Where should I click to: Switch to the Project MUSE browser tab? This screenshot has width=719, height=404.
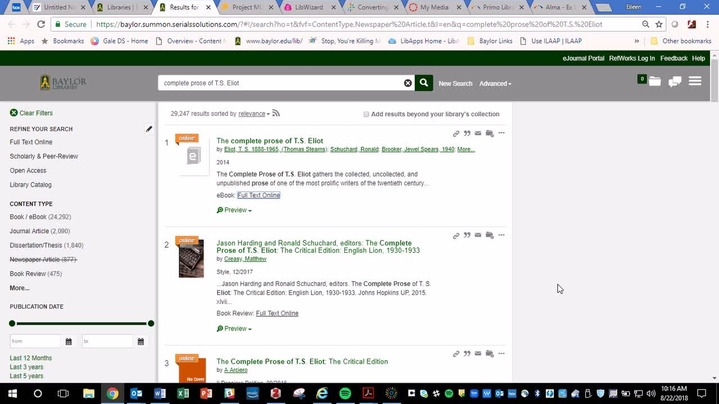pos(248,7)
